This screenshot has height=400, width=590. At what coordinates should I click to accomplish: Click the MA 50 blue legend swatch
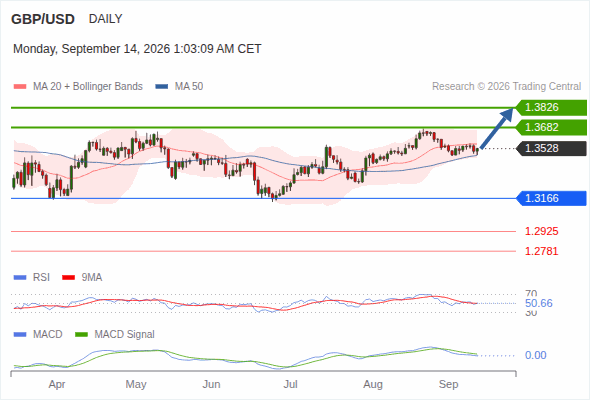click(x=161, y=87)
